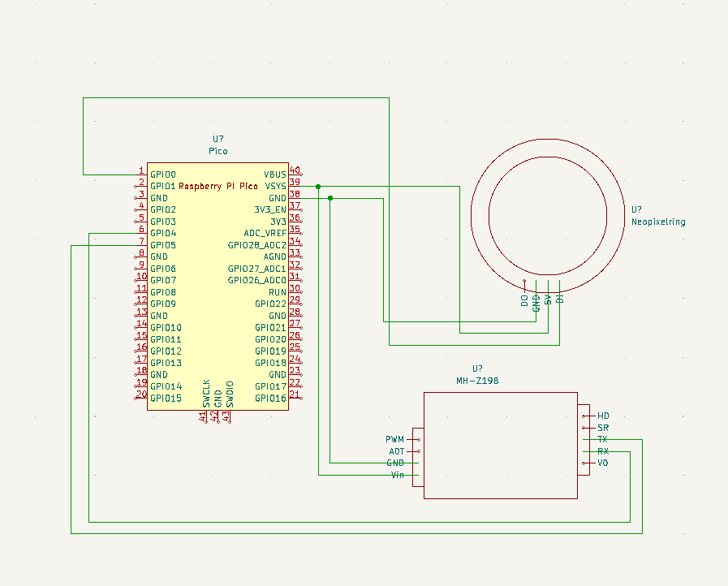Click pin number 40 on the Pico
Screen dimensions: 728x586
295,170
